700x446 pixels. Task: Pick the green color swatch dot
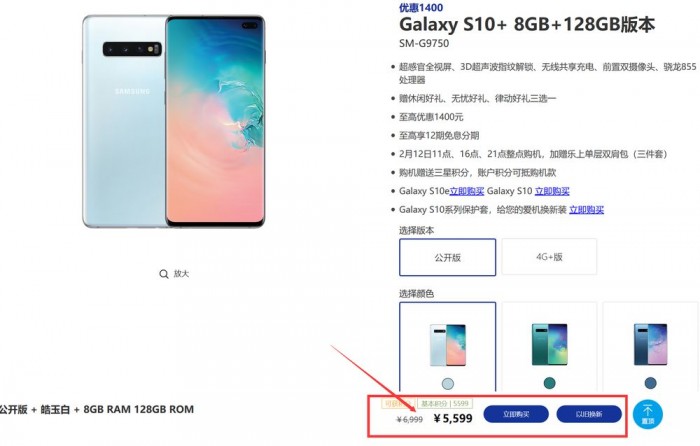[x=550, y=383]
